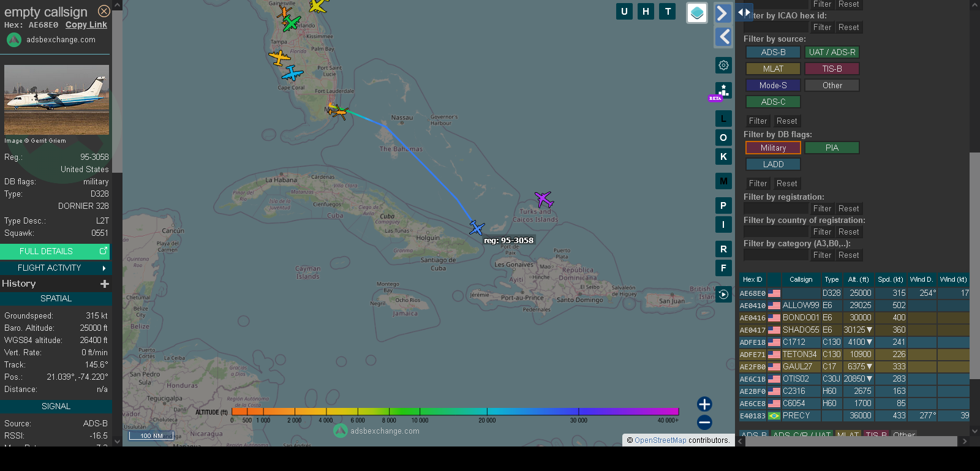Sort table by Wind D. column
The image size is (980, 471).
click(x=921, y=280)
